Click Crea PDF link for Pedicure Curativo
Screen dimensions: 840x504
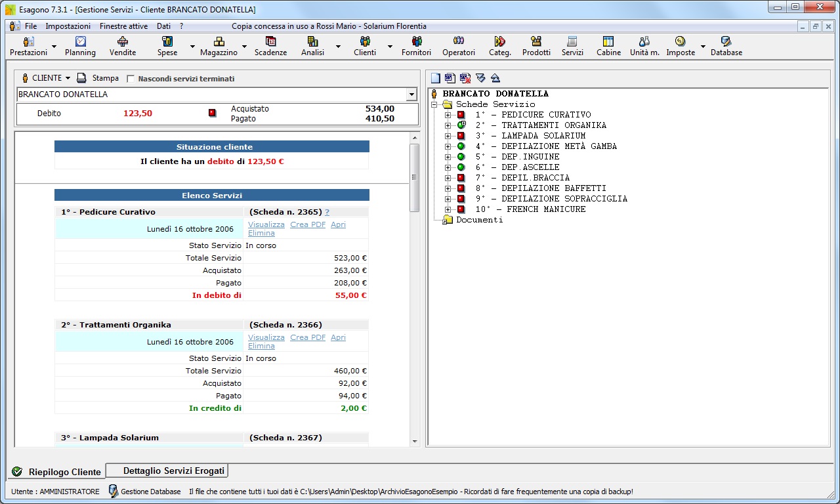308,224
